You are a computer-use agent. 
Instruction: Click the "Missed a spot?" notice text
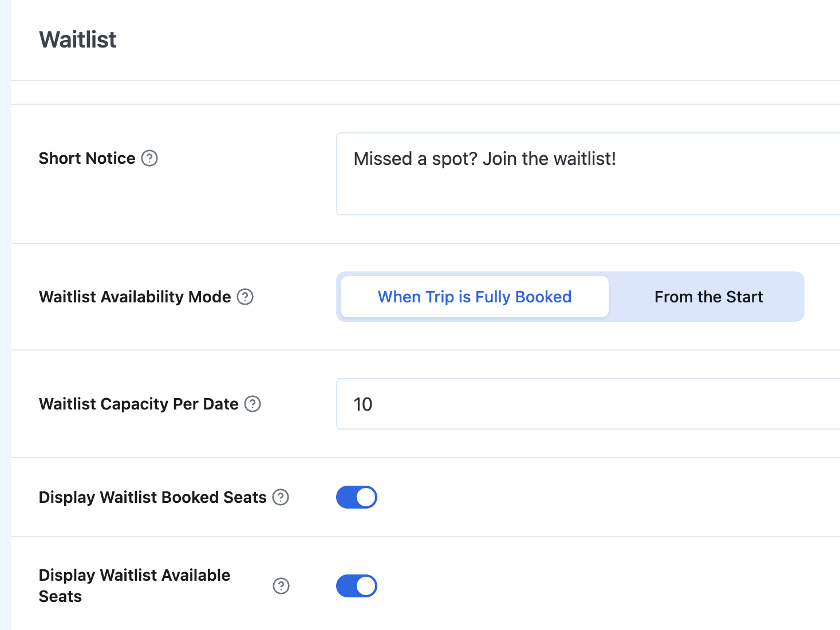(x=484, y=159)
